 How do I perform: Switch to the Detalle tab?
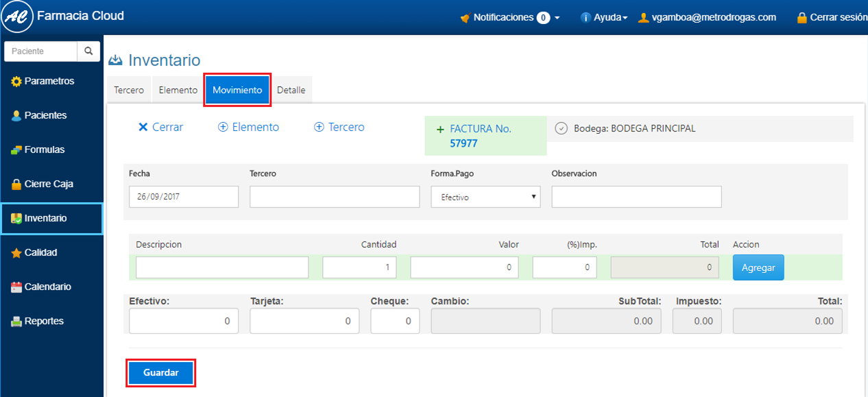point(291,91)
